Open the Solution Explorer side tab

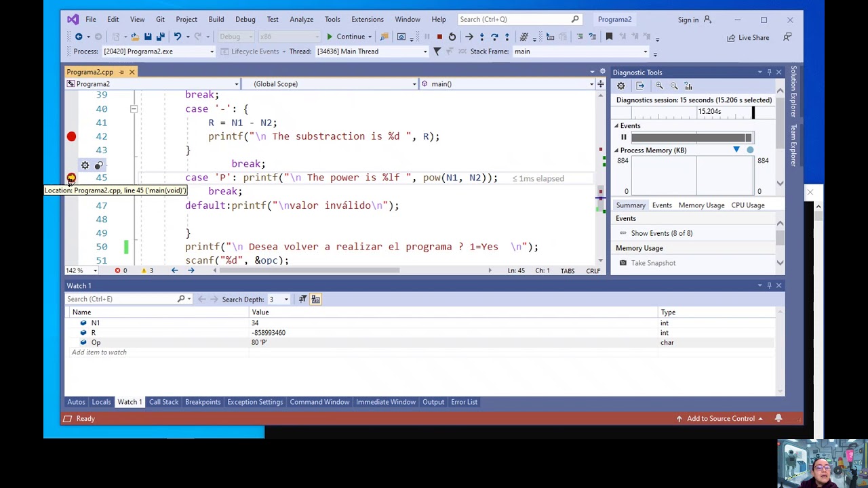click(x=793, y=91)
